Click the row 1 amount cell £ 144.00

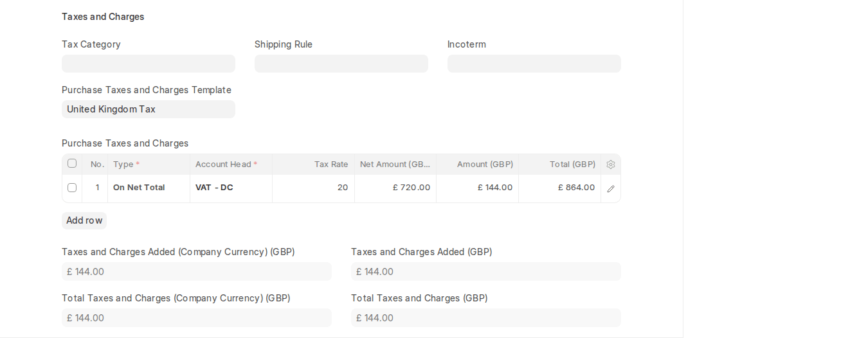pyautogui.click(x=478, y=188)
